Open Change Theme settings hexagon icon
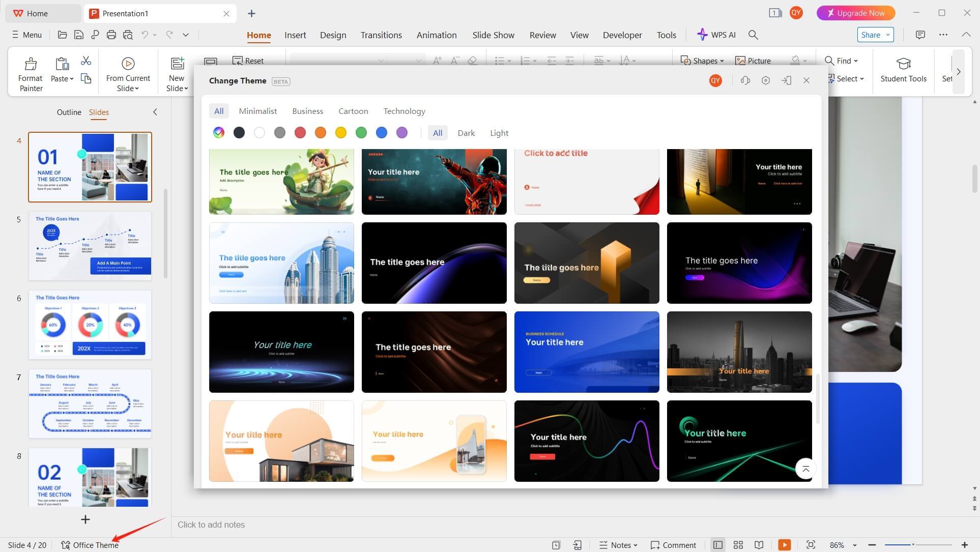 coord(766,80)
